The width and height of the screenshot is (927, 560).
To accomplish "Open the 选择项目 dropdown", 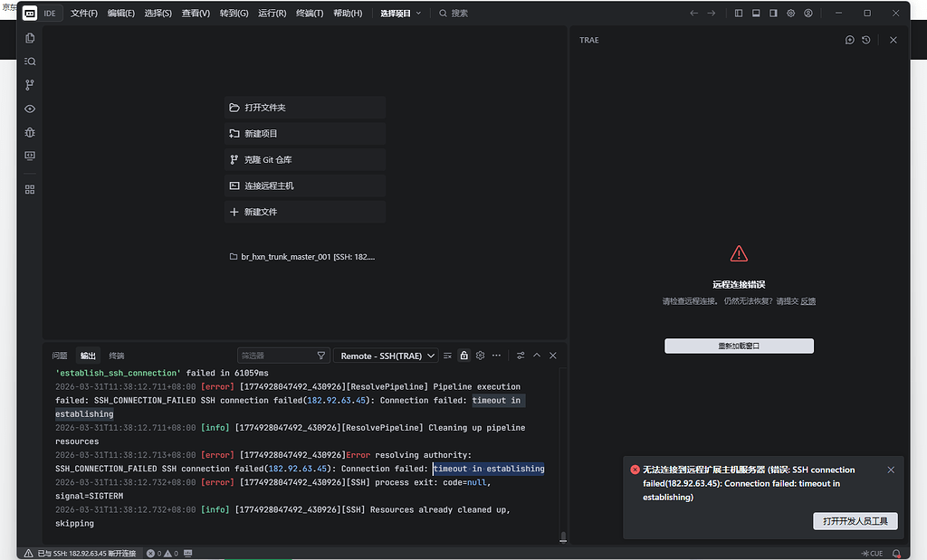I will point(400,13).
